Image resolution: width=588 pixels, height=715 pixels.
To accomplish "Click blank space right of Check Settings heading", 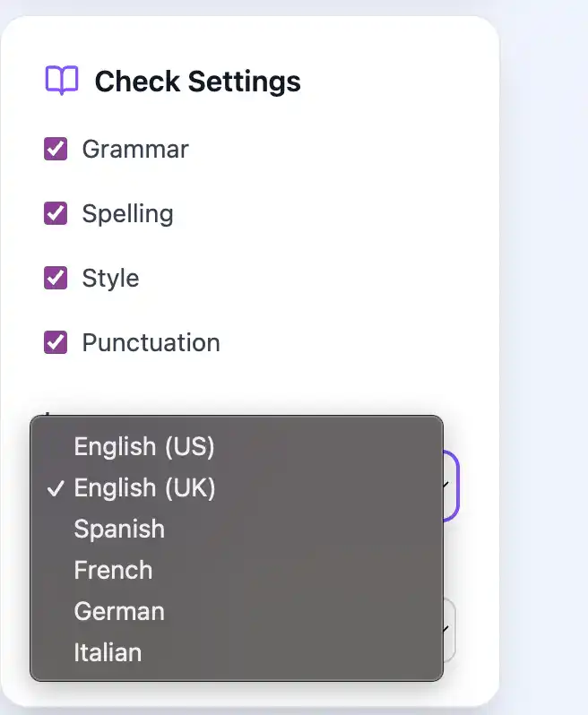I will tap(394, 82).
